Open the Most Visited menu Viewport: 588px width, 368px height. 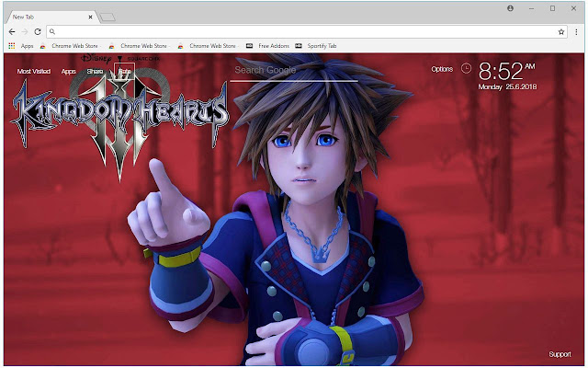[x=34, y=72]
